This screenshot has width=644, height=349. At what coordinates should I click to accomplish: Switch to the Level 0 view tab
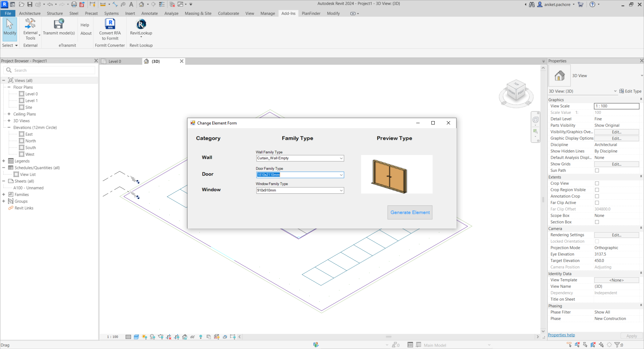click(x=115, y=61)
